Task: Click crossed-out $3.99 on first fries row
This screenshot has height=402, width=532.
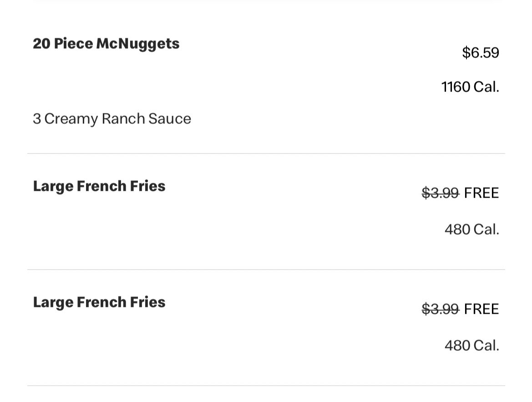Action: click(441, 193)
